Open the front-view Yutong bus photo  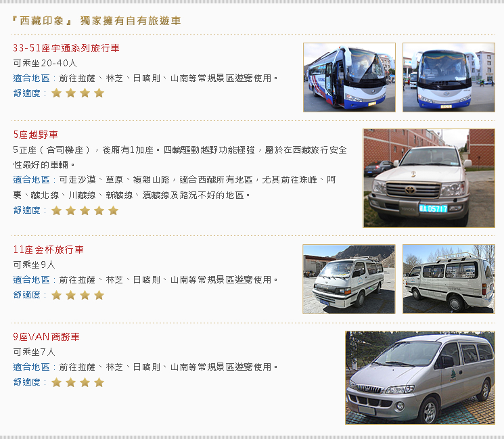(449, 78)
